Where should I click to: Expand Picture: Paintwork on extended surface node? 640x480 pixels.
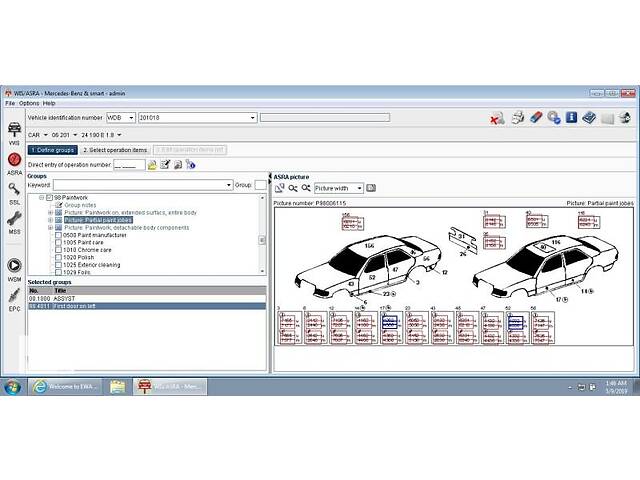pyautogui.click(x=51, y=213)
